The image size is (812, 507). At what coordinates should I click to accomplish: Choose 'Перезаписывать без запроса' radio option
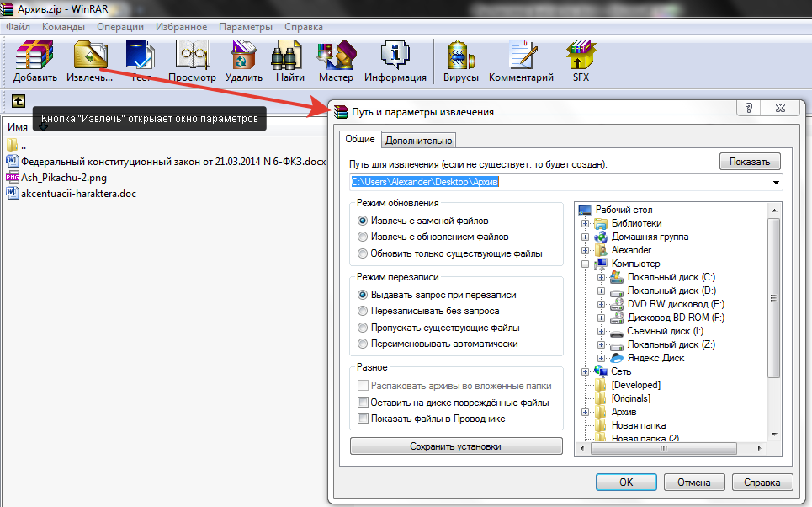coord(364,311)
